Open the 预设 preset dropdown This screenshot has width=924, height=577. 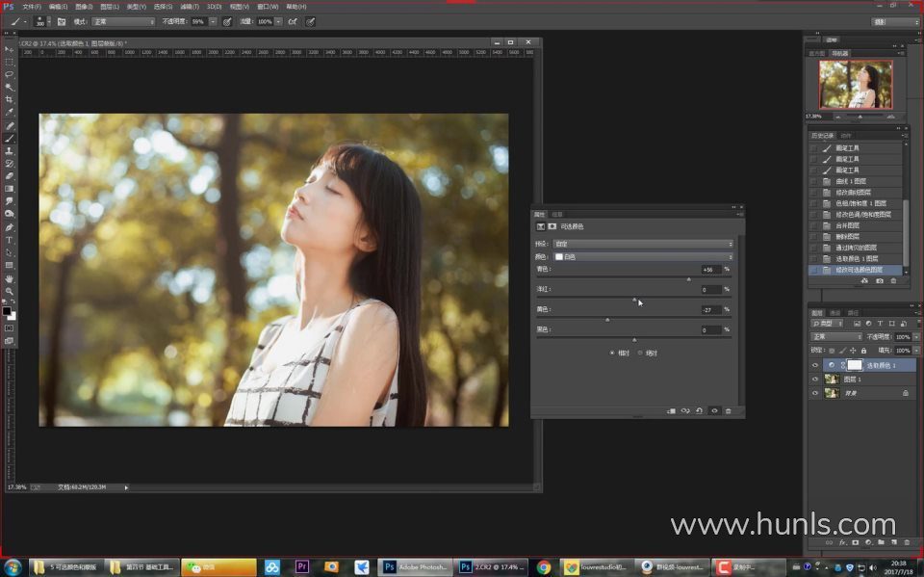pyautogui.click(x=643, y=244)
